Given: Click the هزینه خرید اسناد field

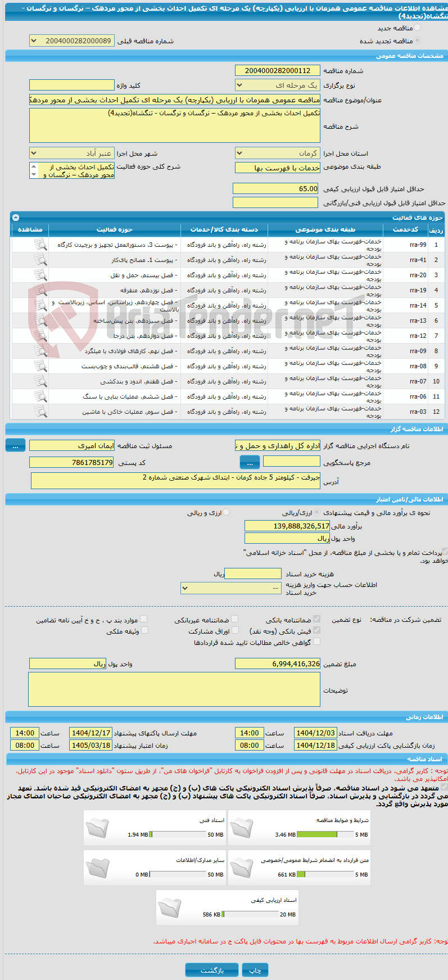Looking at the screenshot, I should click(253, 573).
